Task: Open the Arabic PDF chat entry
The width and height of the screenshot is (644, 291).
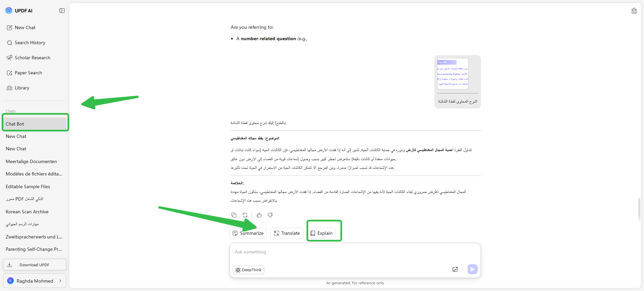Action: pyautogui.click(x=35, y=199)
